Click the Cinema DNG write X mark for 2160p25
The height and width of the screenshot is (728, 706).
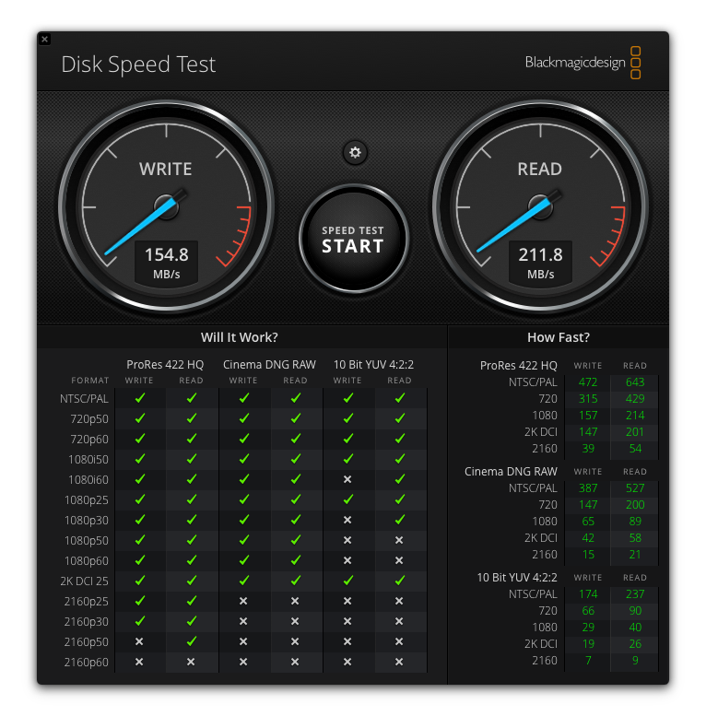click(243, 601)
